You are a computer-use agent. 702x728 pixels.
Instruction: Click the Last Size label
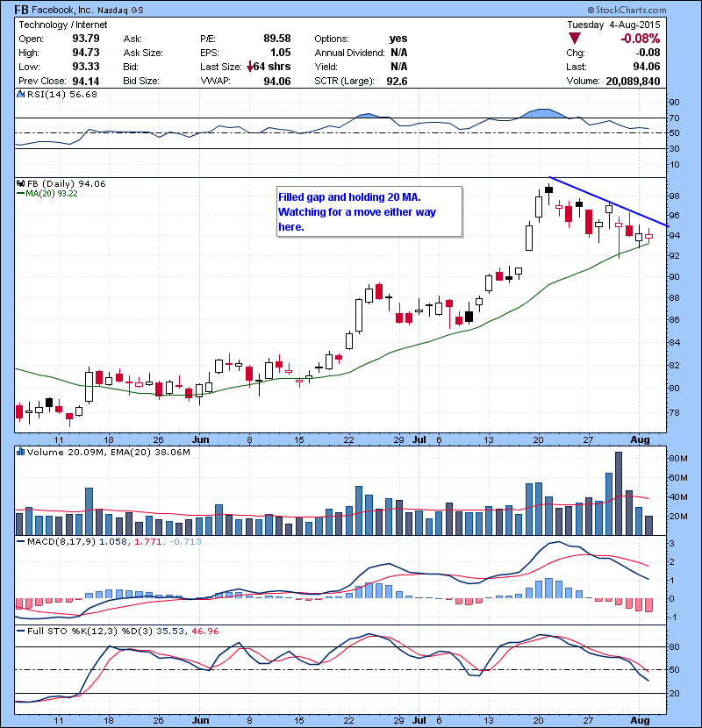coord(220,67)
